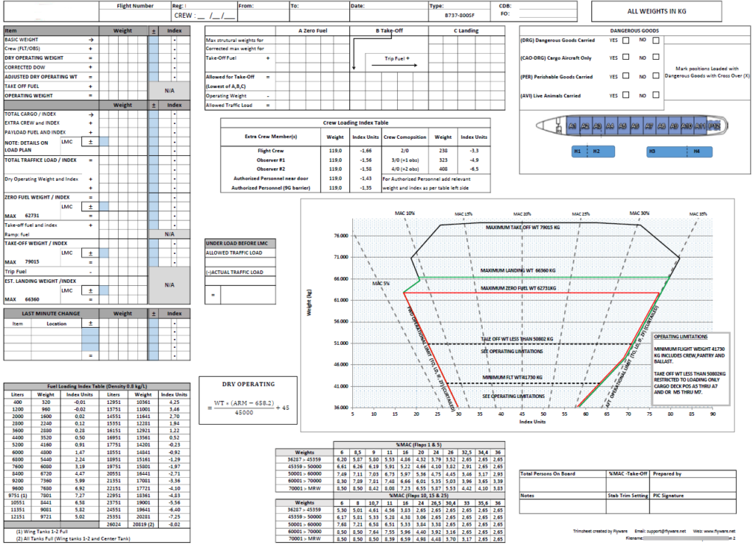
Task: Open the support@flyware.net email link
Action: 667,531
